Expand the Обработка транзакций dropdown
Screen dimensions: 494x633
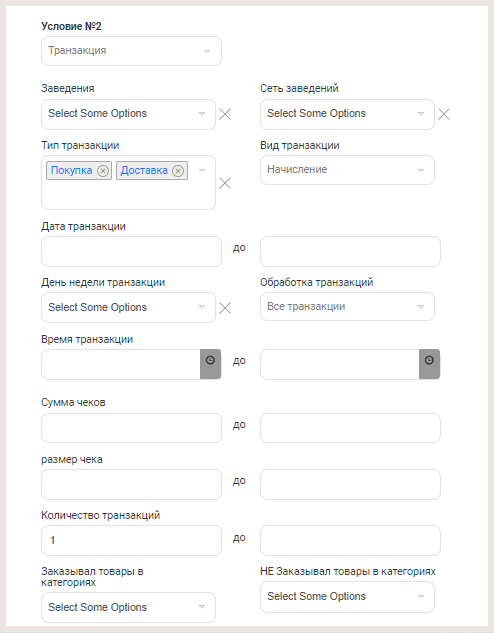pos(347,307)
